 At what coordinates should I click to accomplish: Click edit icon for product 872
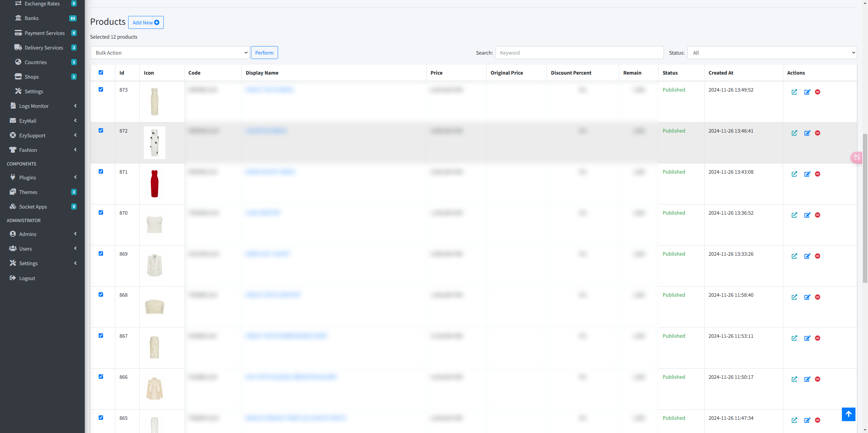click(807, 133)
